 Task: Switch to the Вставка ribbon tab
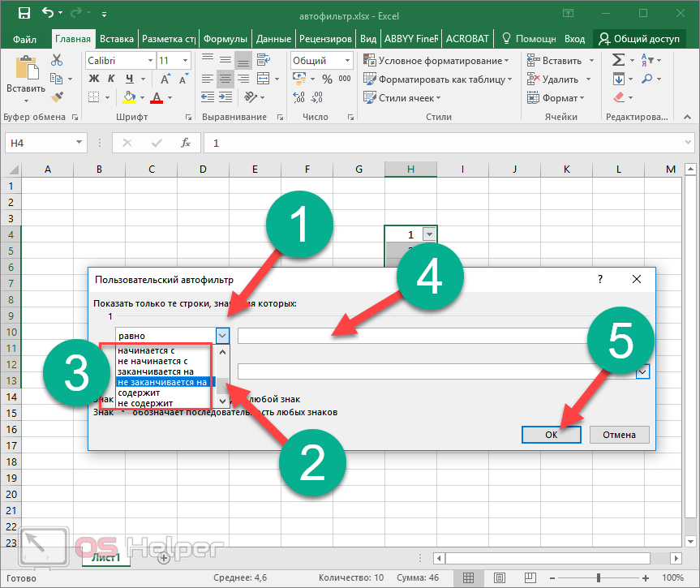pyautogui.click(x=117, y=38)
